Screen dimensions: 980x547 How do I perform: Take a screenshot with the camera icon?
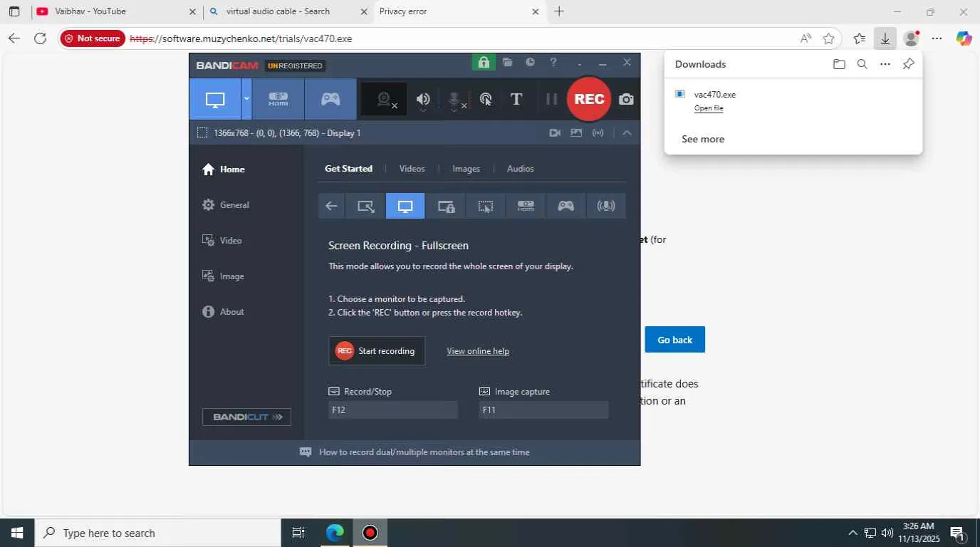626,99
